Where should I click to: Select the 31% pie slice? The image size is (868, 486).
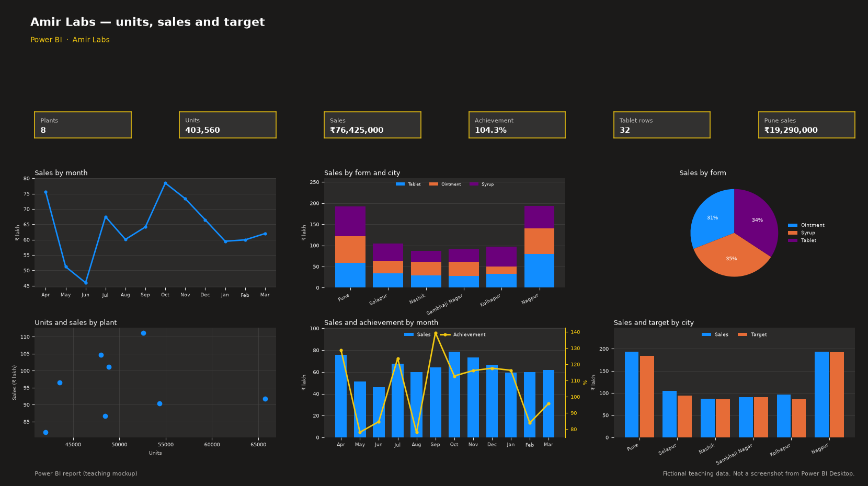pyautogui.click(x=712, y=218)
